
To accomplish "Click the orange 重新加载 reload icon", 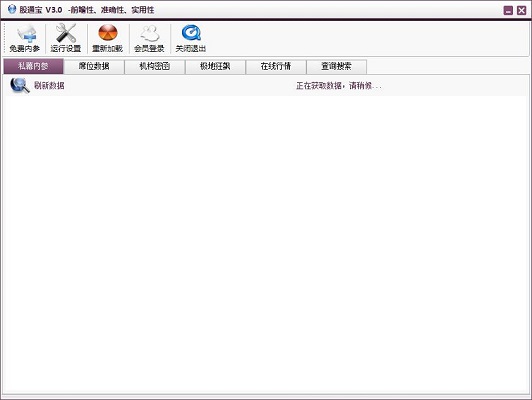I will [108, 33].
